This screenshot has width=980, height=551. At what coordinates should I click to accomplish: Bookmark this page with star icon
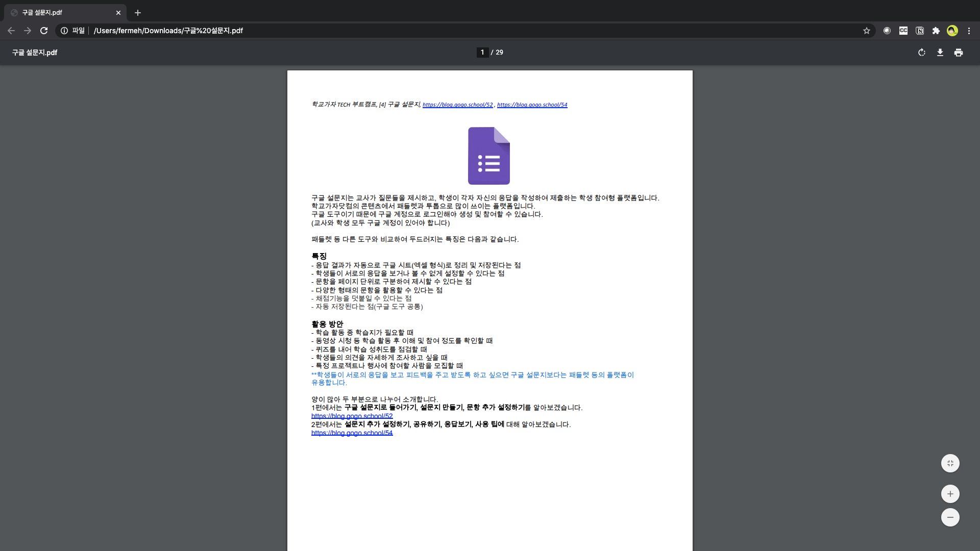click(866, 31)
